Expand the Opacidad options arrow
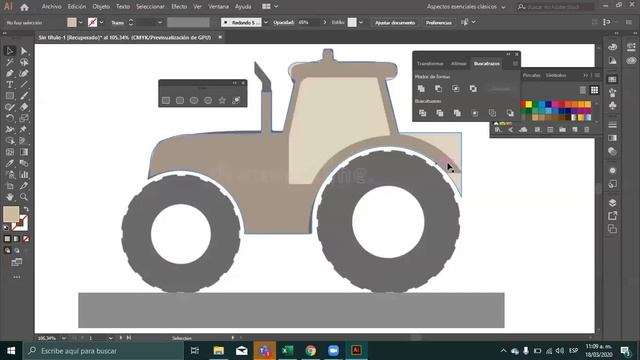The image size is (640, 360). point(325,22)
